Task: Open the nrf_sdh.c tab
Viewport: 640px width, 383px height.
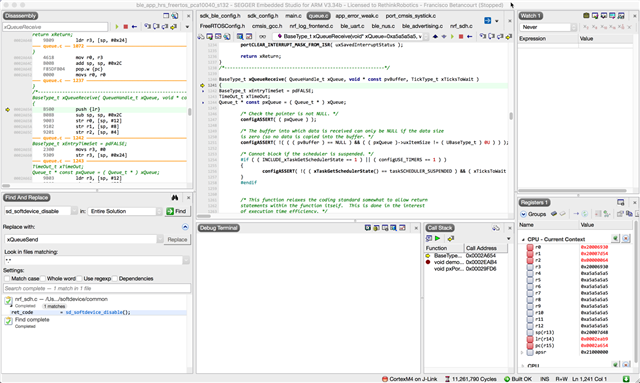Action: point(461,26)
